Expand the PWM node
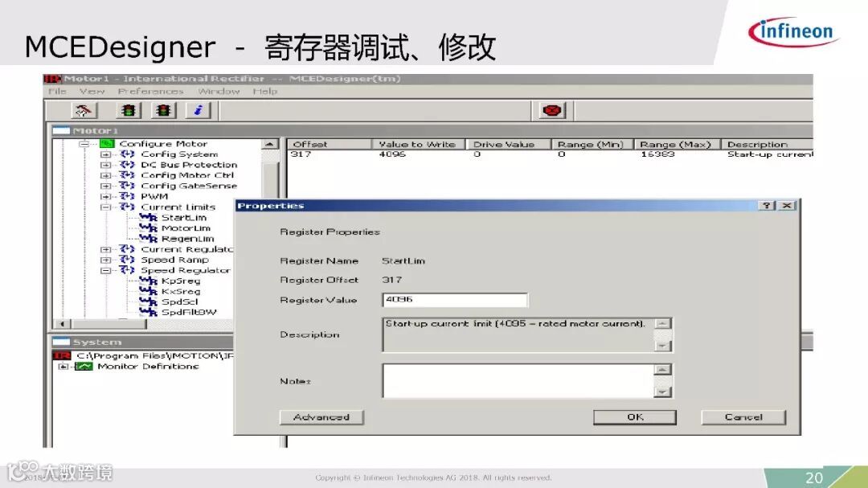Viewport: 868px width, 488px height. [105, 197]
